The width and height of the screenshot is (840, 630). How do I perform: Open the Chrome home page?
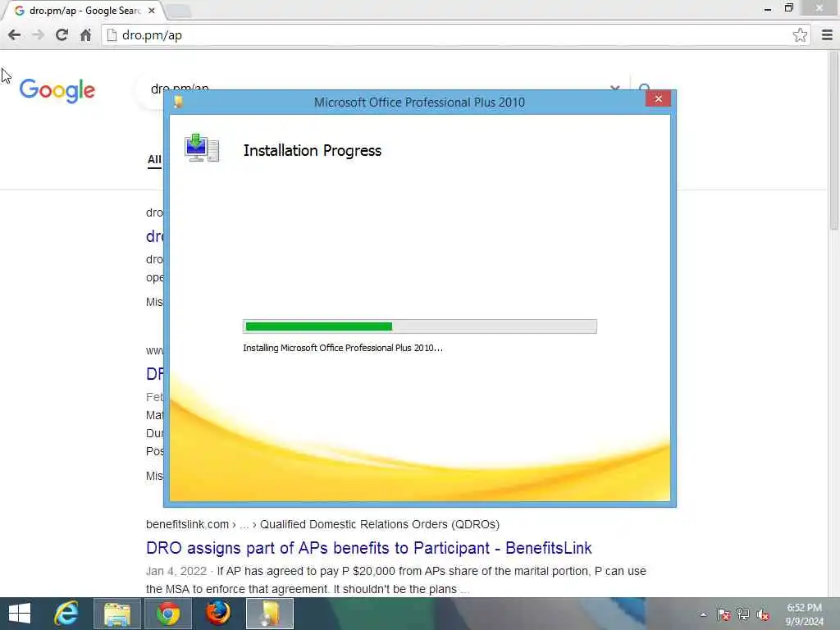coord(85,34)
